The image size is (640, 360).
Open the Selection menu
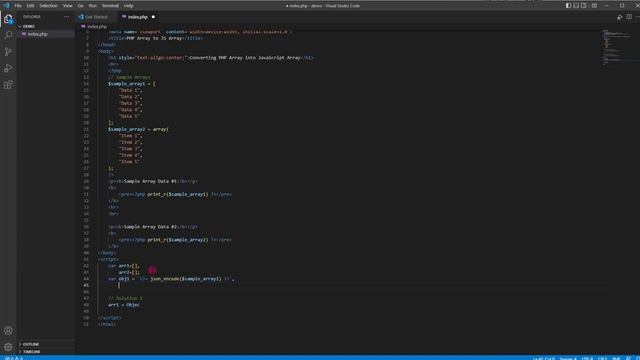point(49,6)
